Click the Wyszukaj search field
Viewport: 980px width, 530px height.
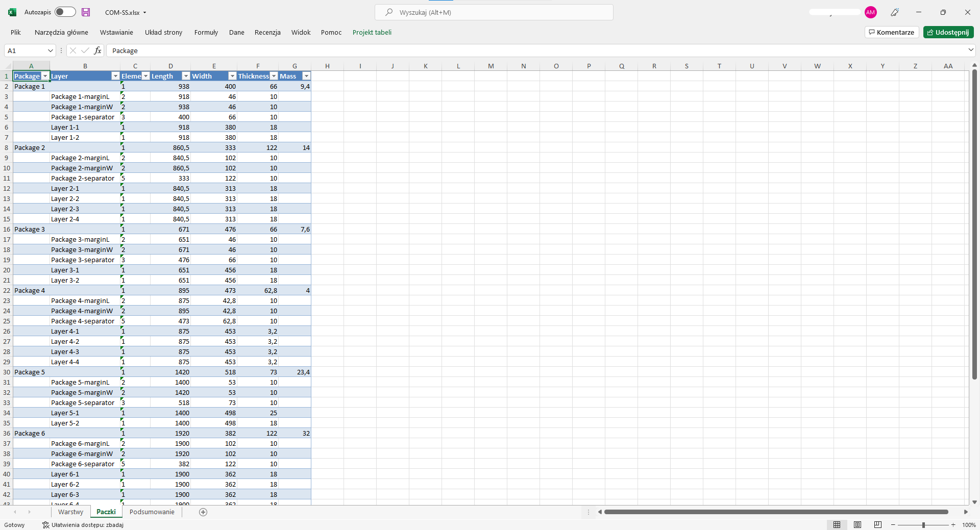coord(494,12)
